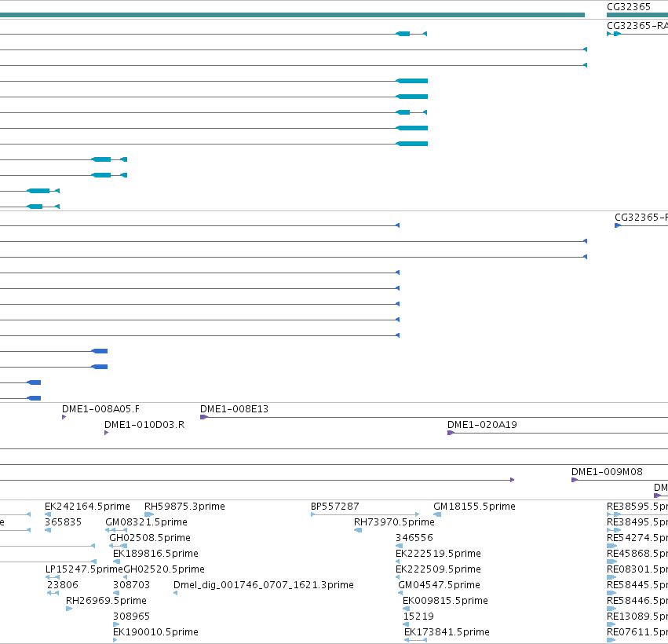The height and width of the screenshot is (644, 668).
Task: Click the 365835 label
Action: [63, 522]
